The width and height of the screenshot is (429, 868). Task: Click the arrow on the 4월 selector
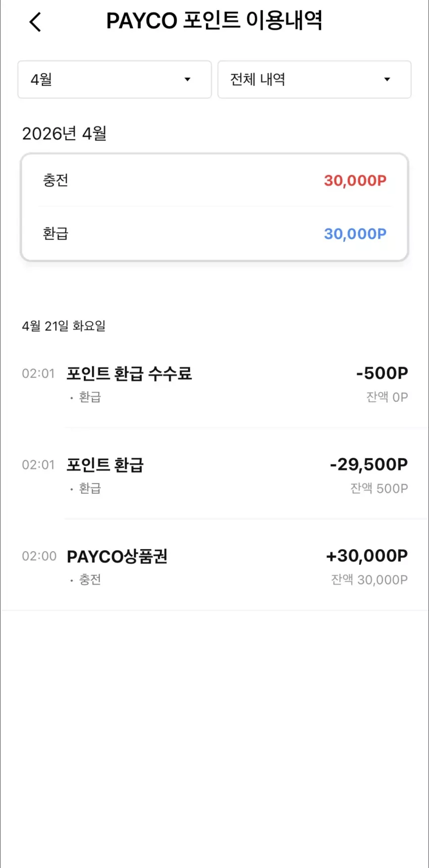(x=187, y=79)
